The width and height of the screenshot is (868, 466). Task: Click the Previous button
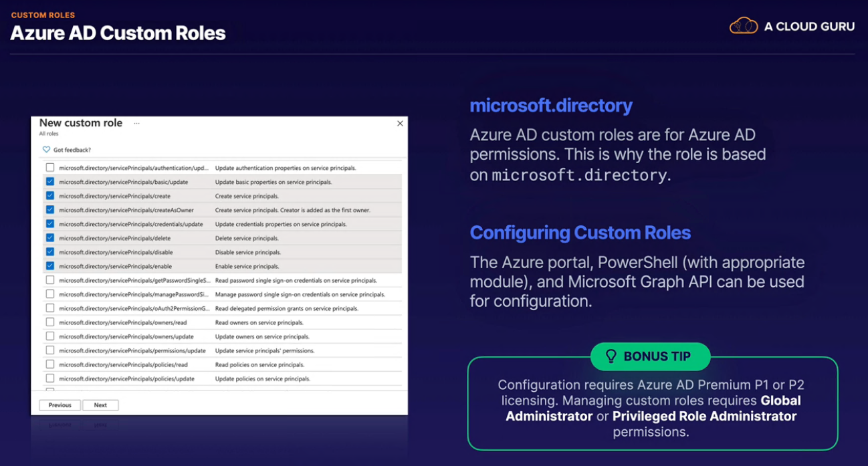(60, 405)
